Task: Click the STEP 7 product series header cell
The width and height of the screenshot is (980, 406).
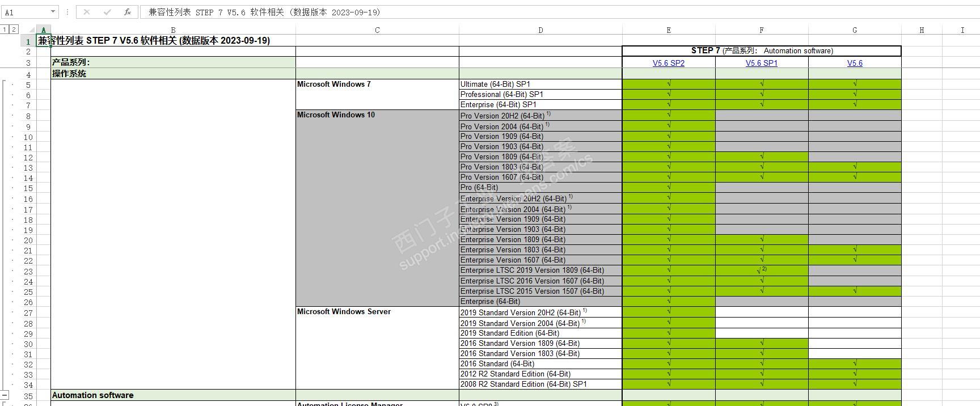Action: (x=762, y=51)
